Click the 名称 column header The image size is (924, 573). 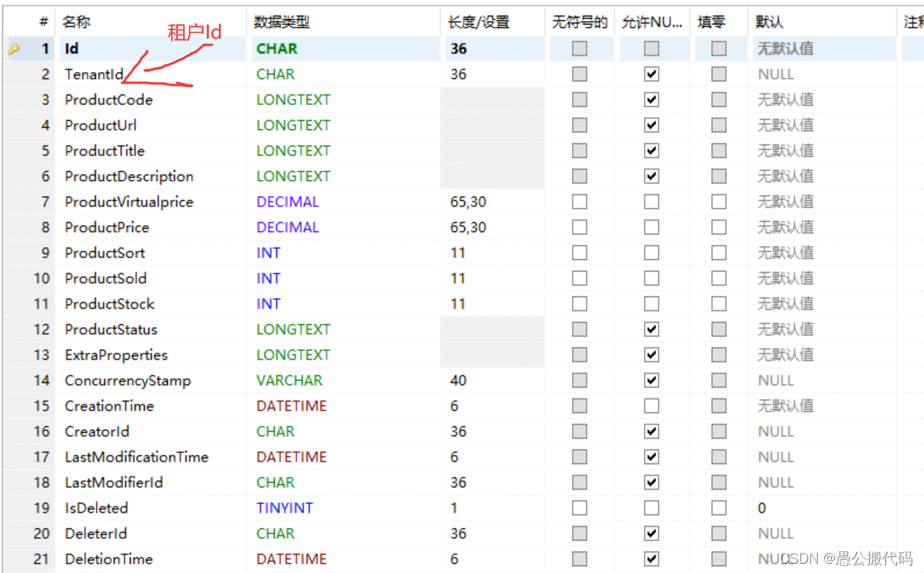(77, 22)
